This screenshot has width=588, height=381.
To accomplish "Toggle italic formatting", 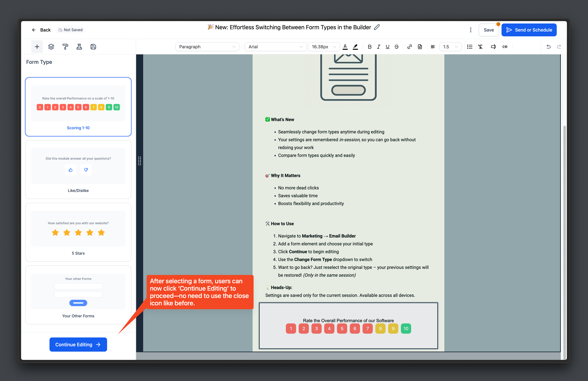I will tap(379, 47).
